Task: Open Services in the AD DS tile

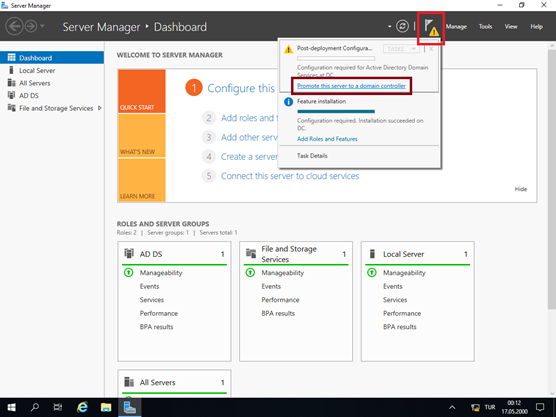Action: [x=151, y=300]
